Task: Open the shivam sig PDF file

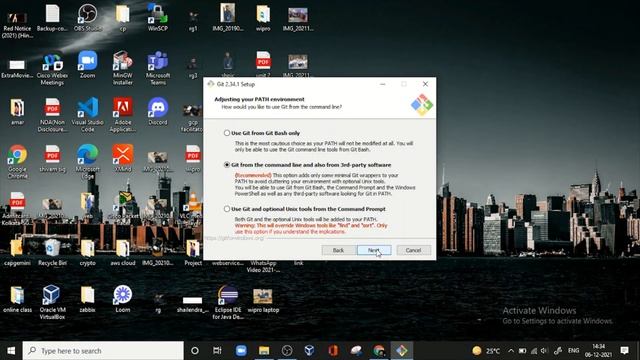Action: click(52, 158)
